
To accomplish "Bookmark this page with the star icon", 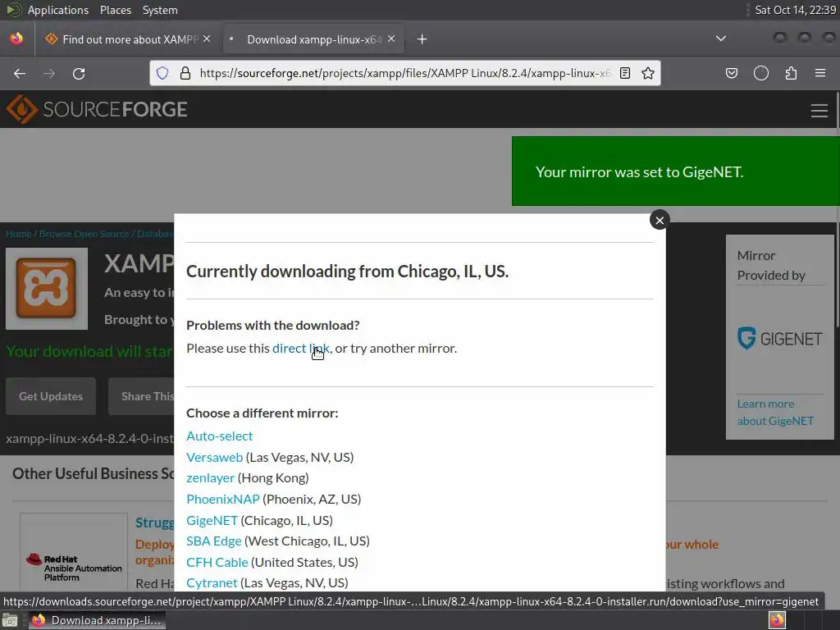I will [648, 73].
